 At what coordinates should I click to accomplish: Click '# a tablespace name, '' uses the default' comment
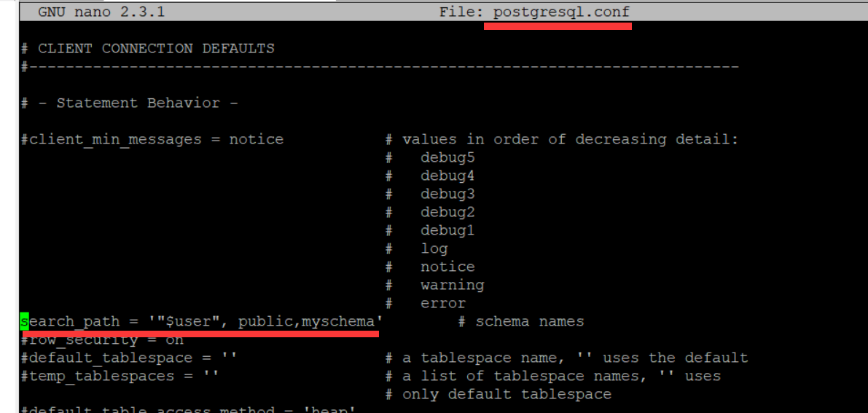coord(566,358)
